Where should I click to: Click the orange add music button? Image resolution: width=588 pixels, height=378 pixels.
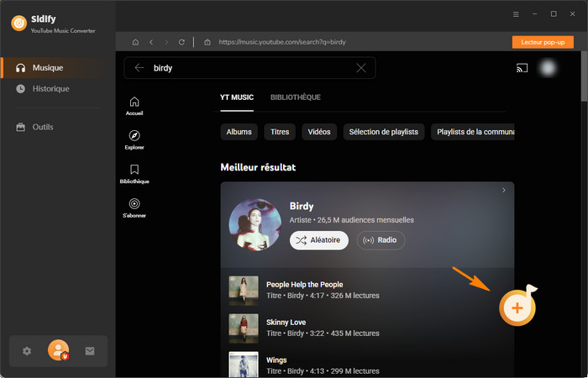[x=517, y=308]
